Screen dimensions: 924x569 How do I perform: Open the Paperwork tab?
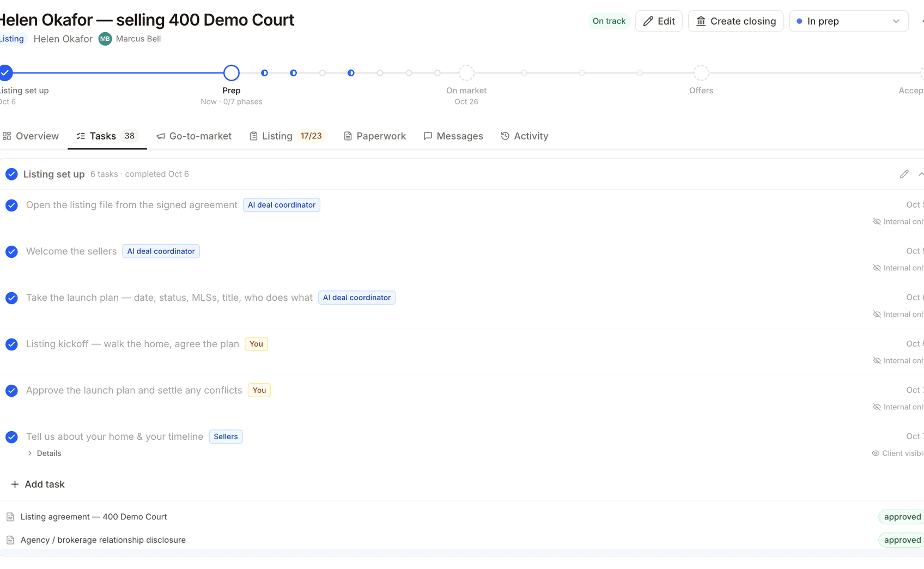click(375, 136)
